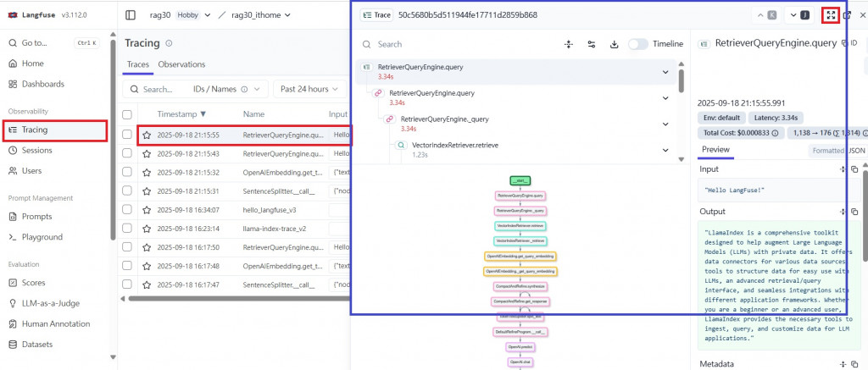Copy ID next to RetrieverQueryEngine.query title
This screenshot has height=370, width=868.
click(849, 42)
